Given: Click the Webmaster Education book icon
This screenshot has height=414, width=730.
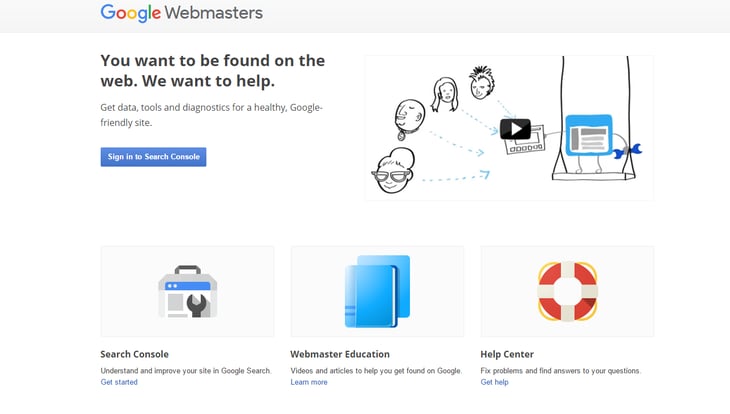Looking at the screenshot, I should click(x=377, y=292).
